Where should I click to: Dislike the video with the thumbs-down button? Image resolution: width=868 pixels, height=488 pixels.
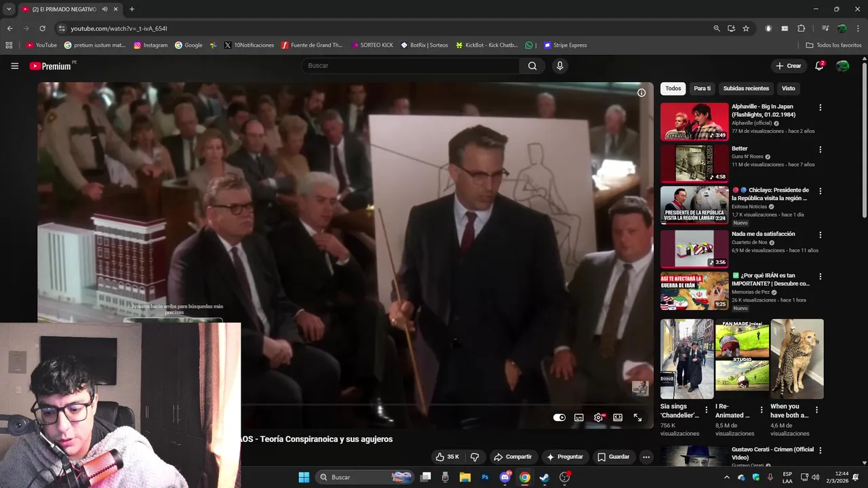pos(475,457)
